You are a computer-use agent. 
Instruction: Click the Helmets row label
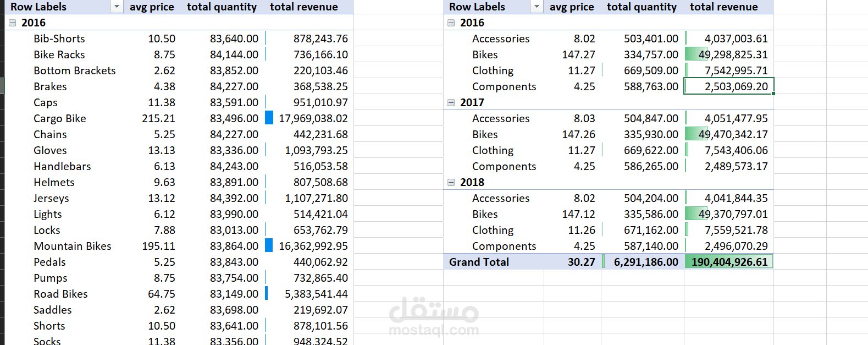click(x=54, y=183)
